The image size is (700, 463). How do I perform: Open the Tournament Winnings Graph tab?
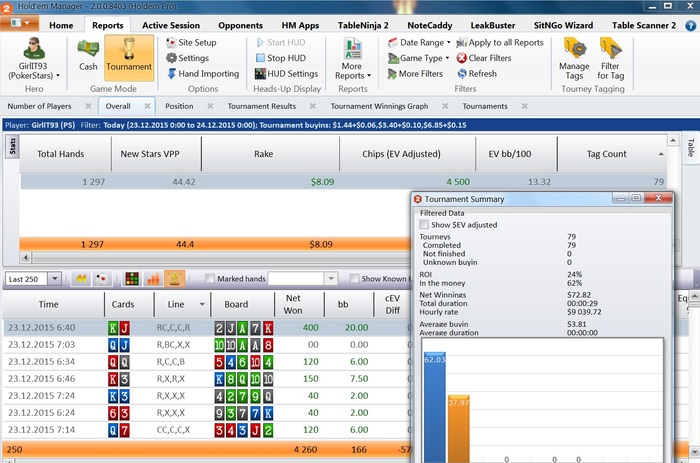pos(379,106)
